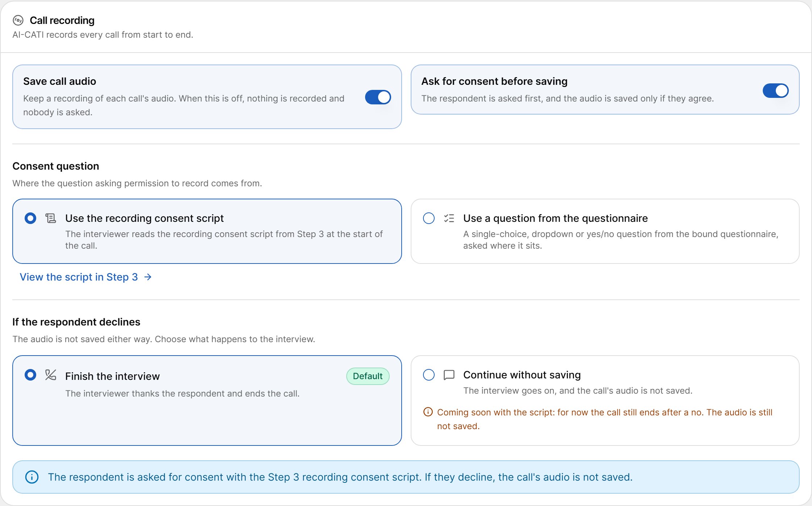This screenshot has width=812, height=506.
Task: Select Use a question from the questionnaire radio
Action: point(429,218)
